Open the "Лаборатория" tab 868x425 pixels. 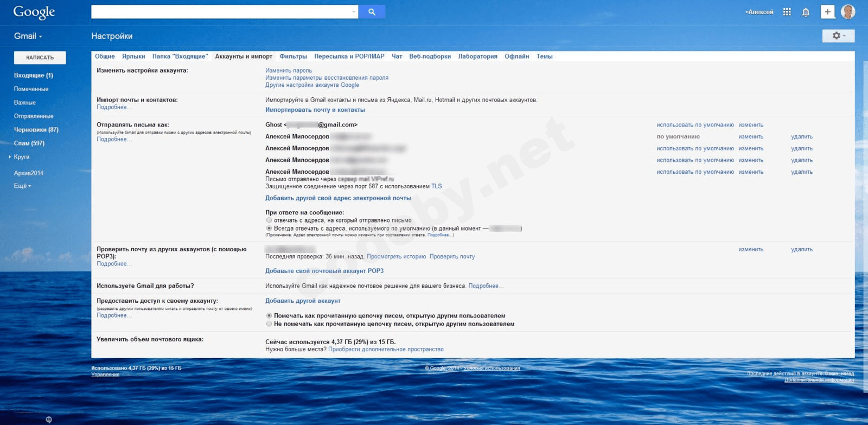coord(478,56)
